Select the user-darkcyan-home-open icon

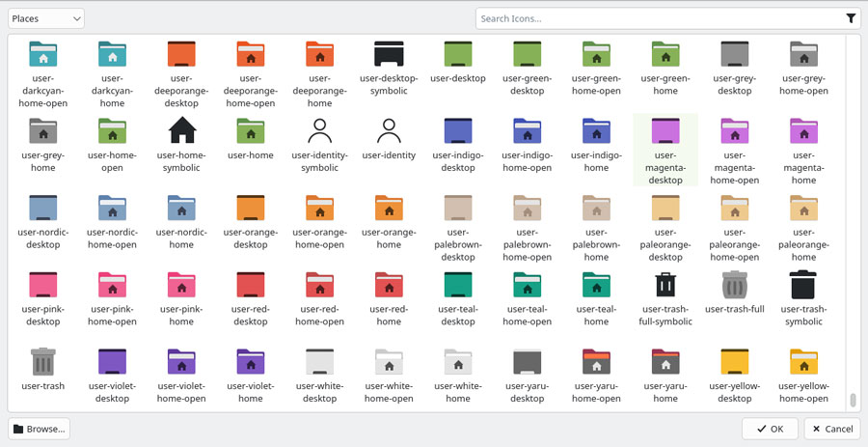coord(43,54)
